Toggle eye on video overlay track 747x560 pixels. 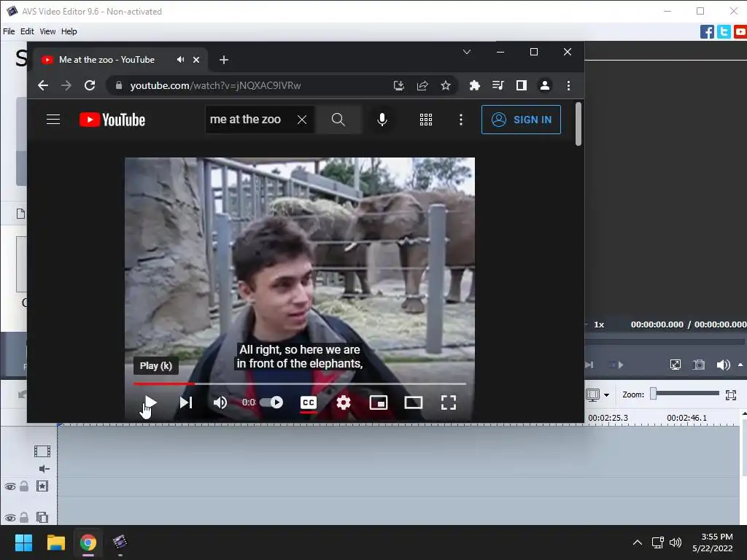(x=10, y=518)
